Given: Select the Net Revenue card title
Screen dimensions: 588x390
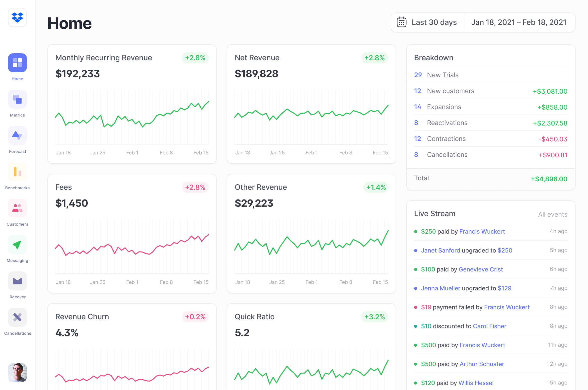Looking at the screenshot, I should click(x=257, y=58).
